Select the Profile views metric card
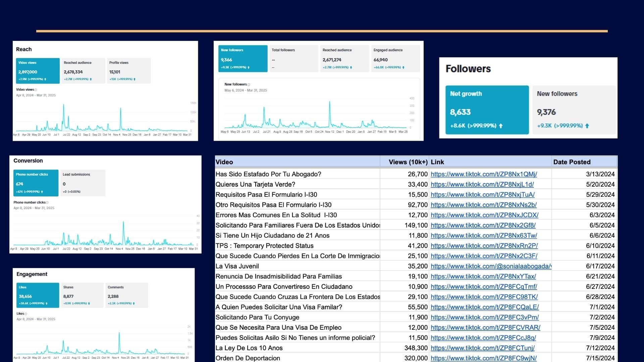The height and width of the screenshot is (362, 644). [x=129, y=71]
